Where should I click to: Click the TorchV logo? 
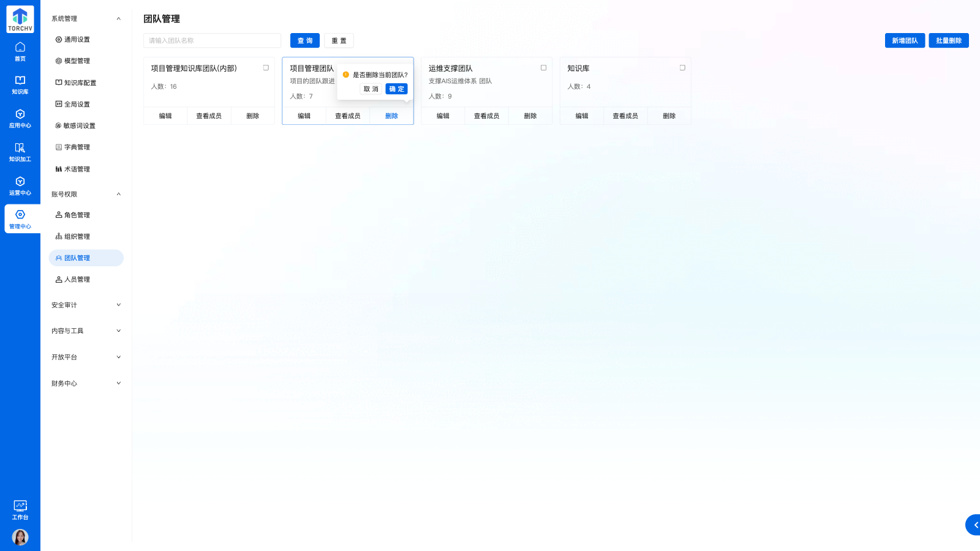click(x=19, y=19)
